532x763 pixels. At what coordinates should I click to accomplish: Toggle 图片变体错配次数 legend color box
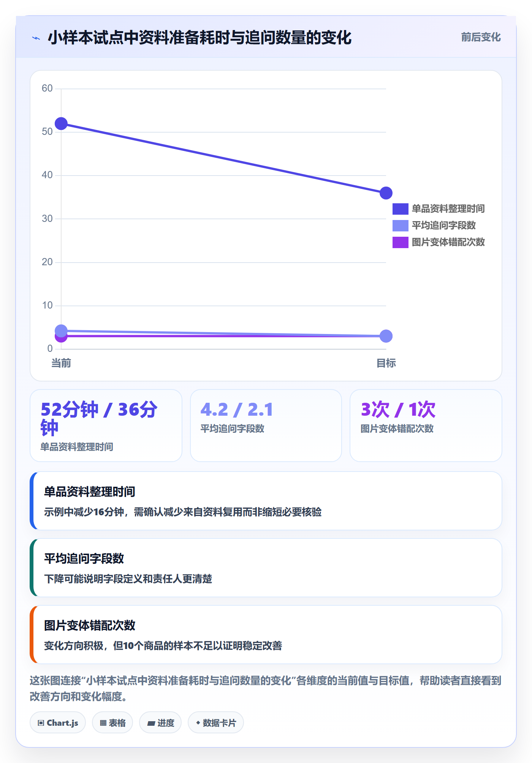tap(400, 242)
